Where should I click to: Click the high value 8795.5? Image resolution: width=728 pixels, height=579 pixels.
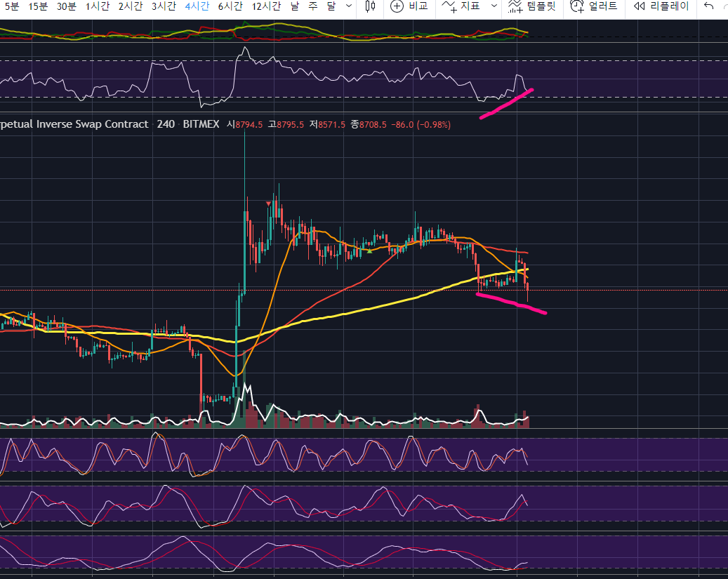(x=290, y=124)
